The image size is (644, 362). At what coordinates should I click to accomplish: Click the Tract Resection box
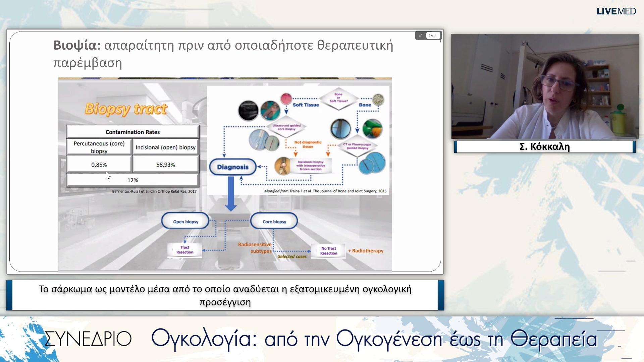point(185,250)
